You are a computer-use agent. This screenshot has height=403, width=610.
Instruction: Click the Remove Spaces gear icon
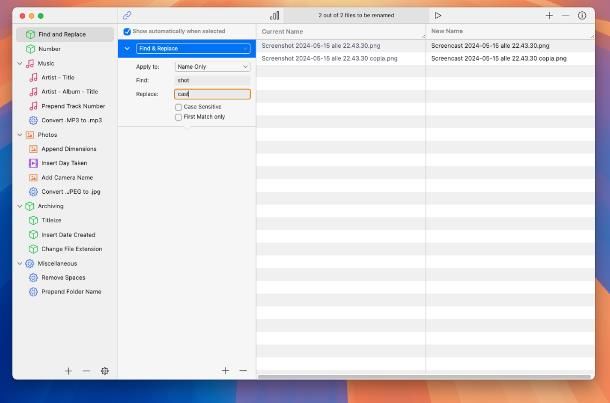33,277
